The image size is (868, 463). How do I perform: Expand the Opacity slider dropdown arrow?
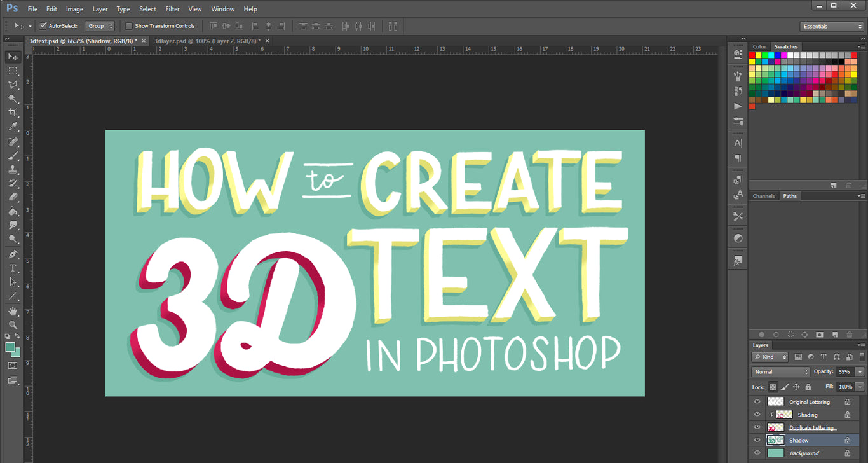[x=860, y=371]
